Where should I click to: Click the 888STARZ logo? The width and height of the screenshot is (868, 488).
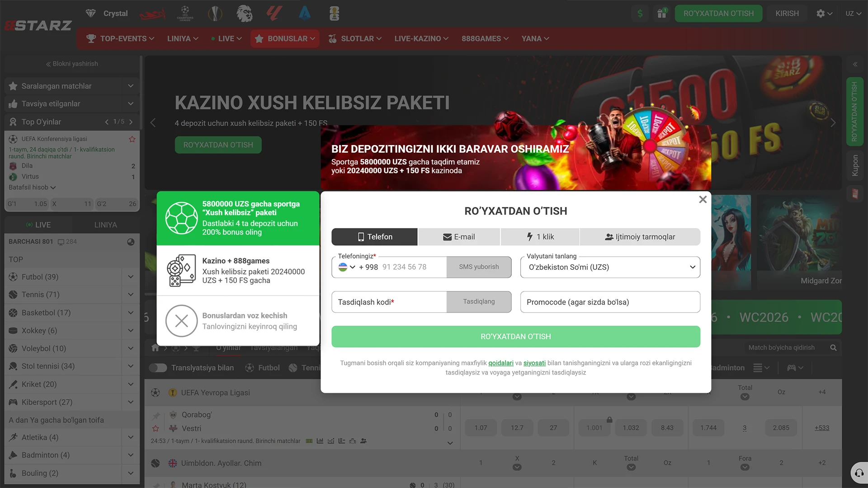click(38, 25)
